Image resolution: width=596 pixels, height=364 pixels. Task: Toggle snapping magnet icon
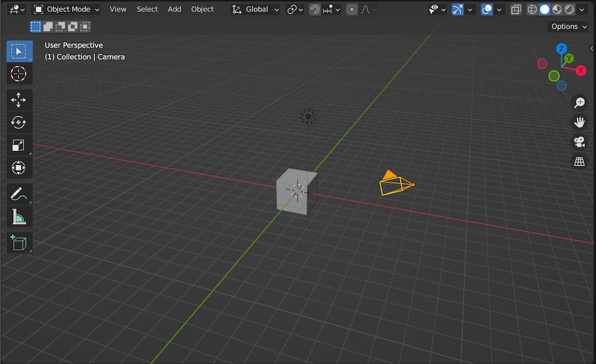tap(315, 9)
